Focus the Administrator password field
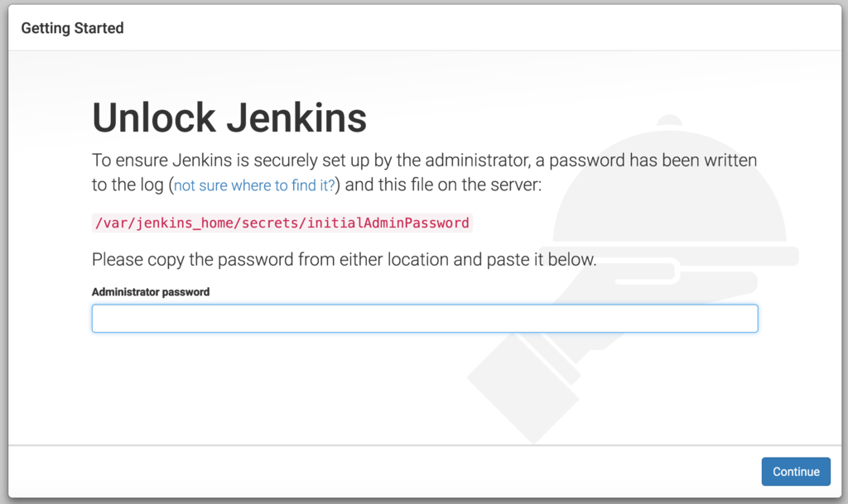This screenshot has height=504, width=848. pos(425,318)
